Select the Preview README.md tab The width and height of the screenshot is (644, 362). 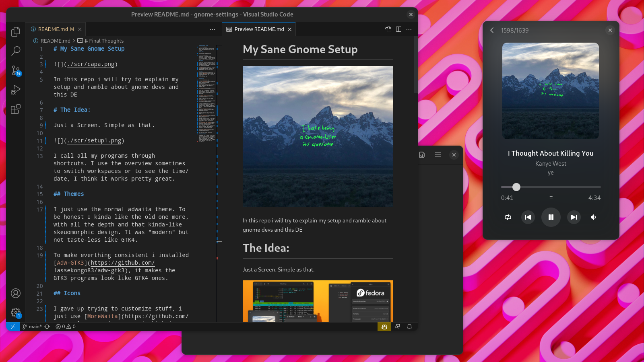pyautogui.click(x=259, y=29)
